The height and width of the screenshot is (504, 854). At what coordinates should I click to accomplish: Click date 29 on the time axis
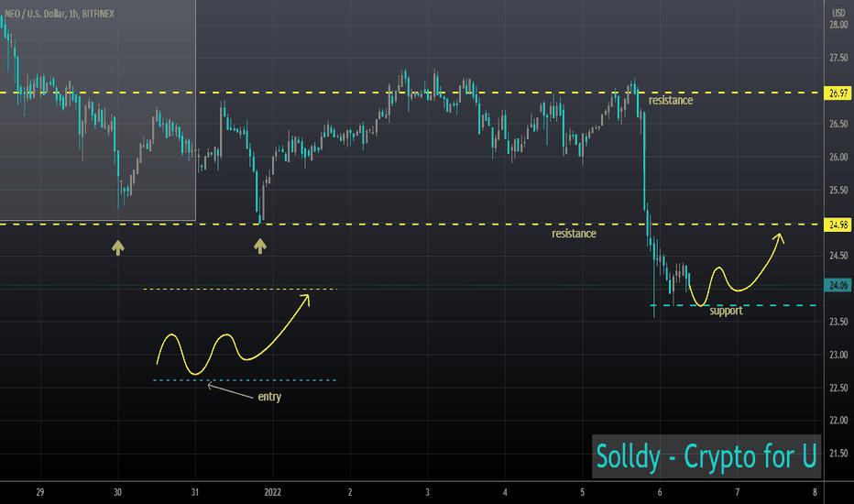[40, 492]
